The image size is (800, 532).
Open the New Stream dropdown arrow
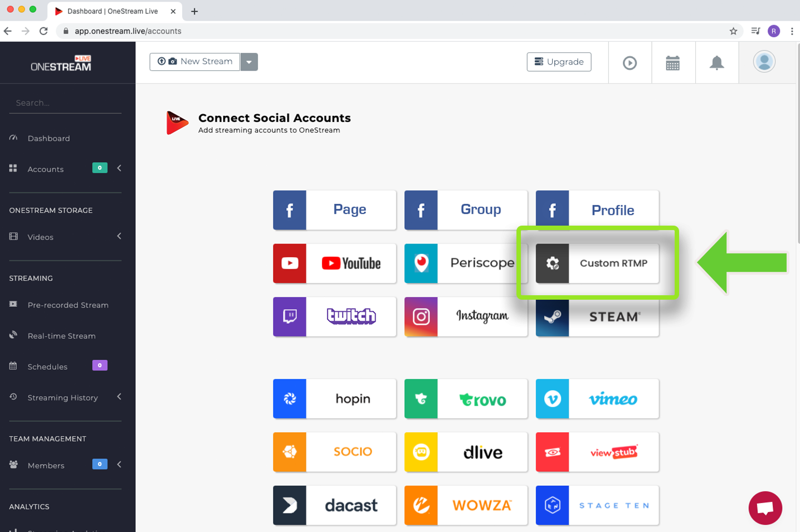pos(249,62)
